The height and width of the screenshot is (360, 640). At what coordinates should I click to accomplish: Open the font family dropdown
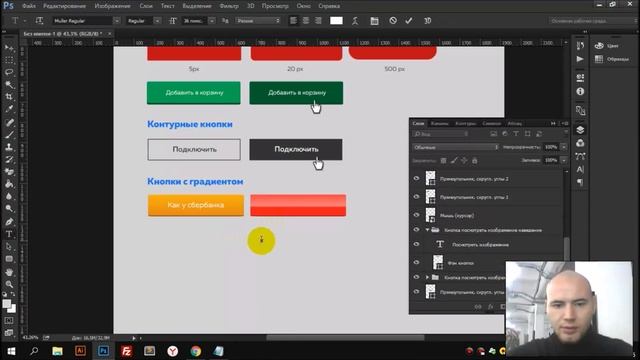117,21
